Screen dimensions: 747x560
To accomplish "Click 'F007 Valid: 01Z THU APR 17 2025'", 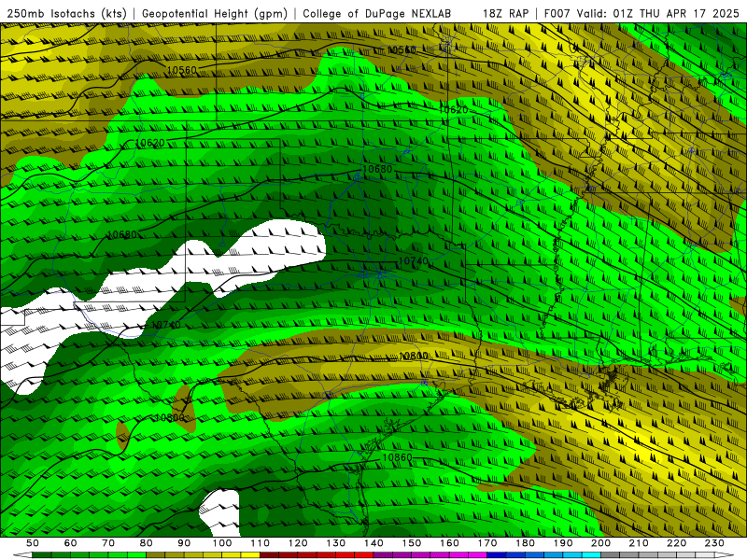I will click(641, 14).
